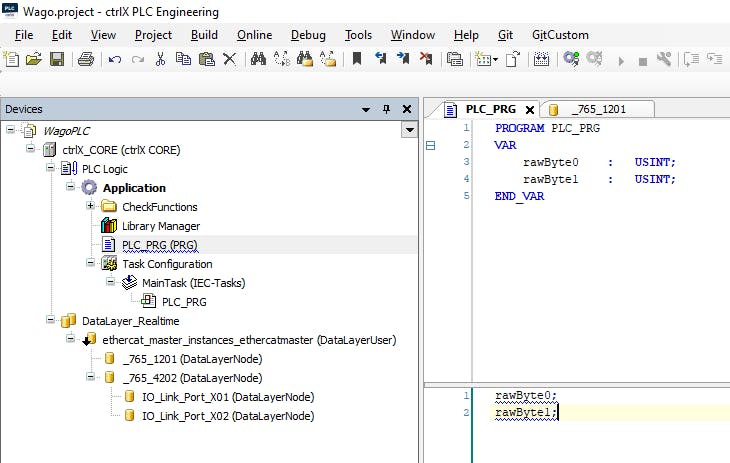Select _765_1201 (DataLayerNode) in tree

click(192, 359)
